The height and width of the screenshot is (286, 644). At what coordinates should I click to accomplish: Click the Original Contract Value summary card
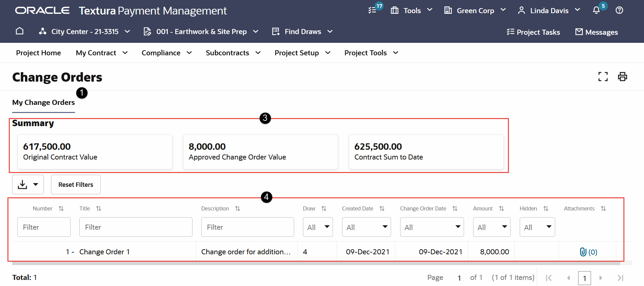point(95,152)
